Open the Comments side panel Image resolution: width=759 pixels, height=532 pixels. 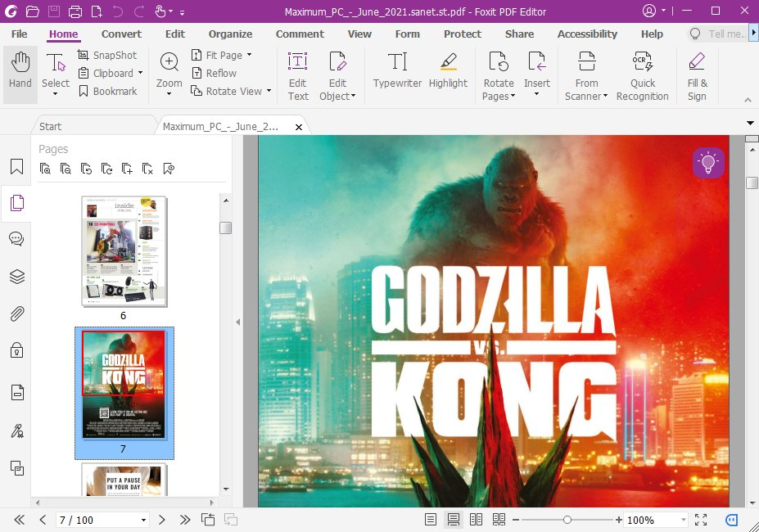tap(16, 239)
